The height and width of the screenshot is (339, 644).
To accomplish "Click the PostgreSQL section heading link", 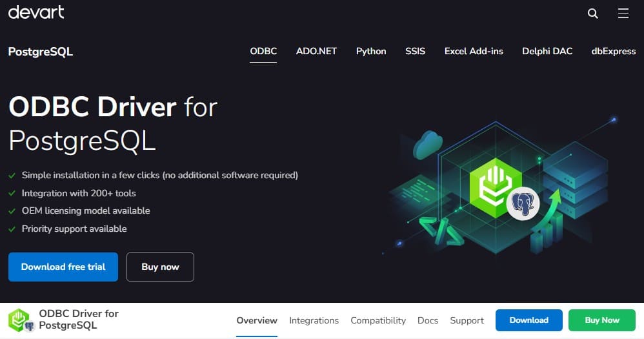I will (x=41, y=52).
